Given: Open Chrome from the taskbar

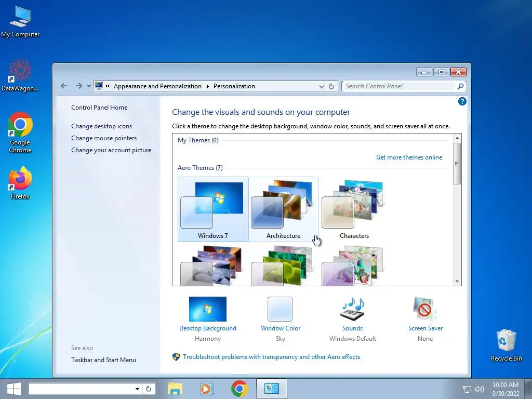Looking at the screenshot, I should 239,389.
